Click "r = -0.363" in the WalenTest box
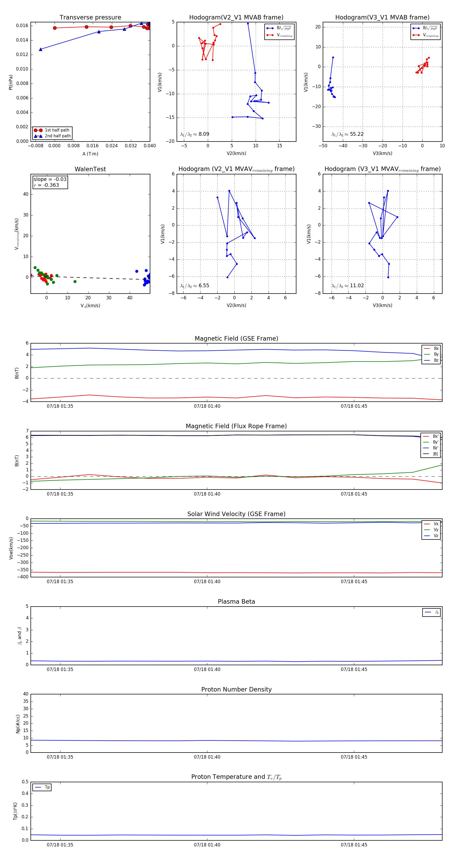This screenshot has height=868, width=473. pos(46,185)
